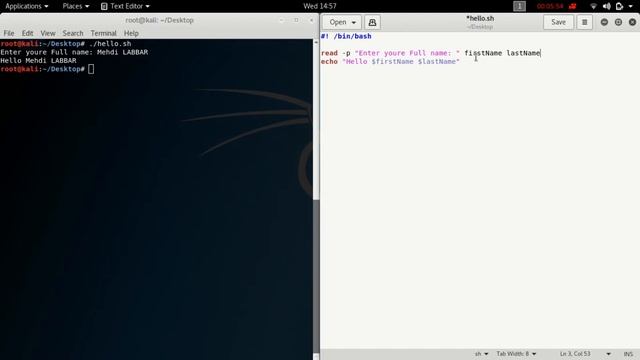This screenshot has width=640, height=360.
Task: Toggle the INS insert mode indicator
Action: click(628, 354)
